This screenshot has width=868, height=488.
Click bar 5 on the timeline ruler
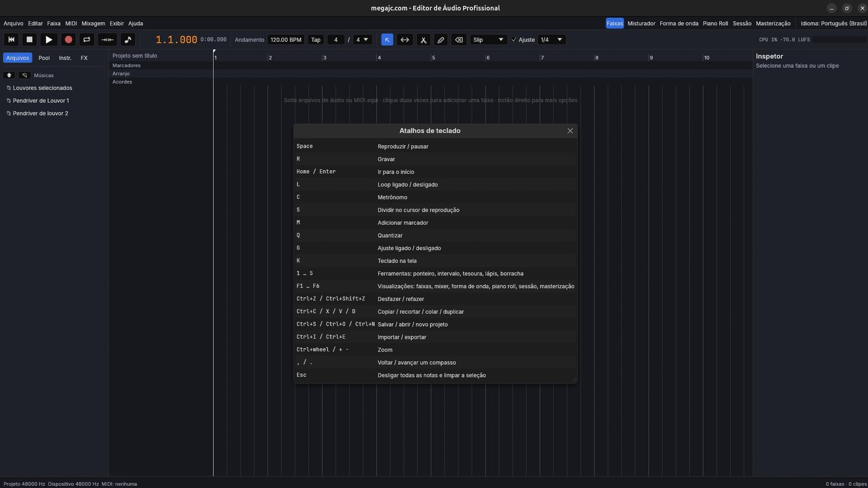click(x=433, y=58)
